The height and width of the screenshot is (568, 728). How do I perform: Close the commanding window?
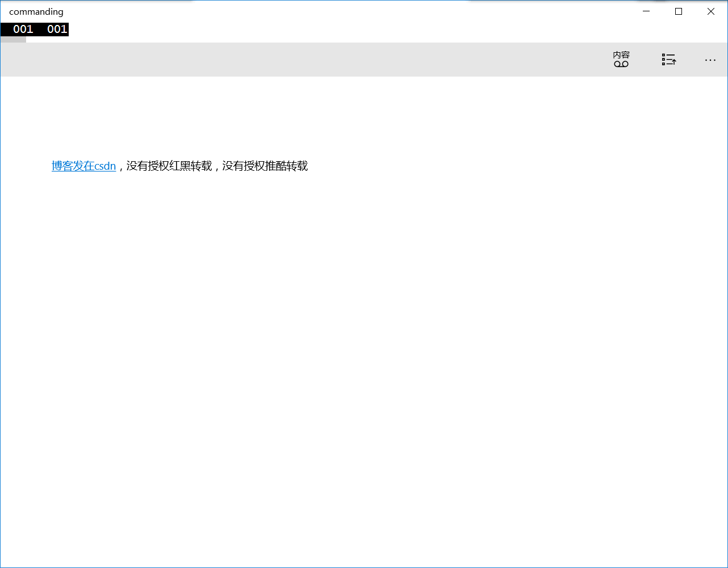click(x=711, y=11)
